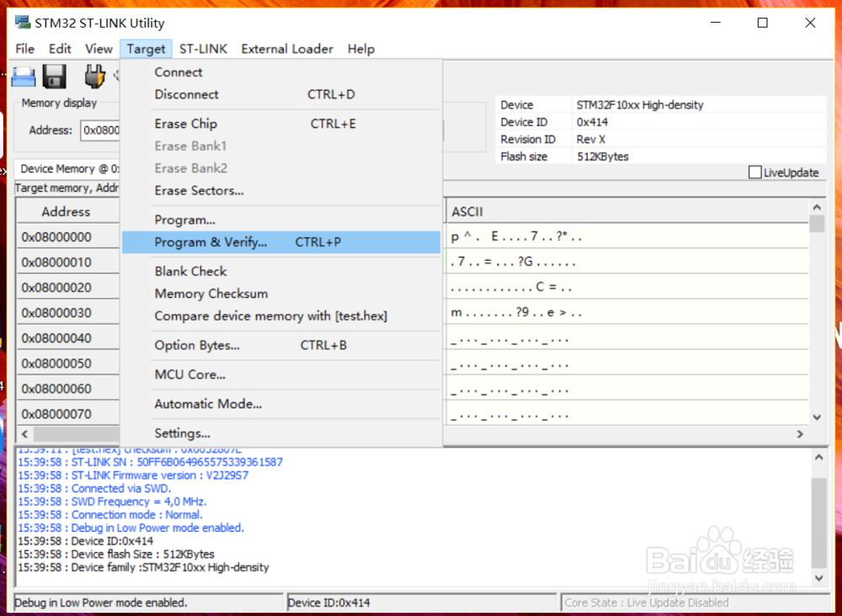Click the Connect to target plug icon
Image resolution: width=842 pixels, height=616 pixels.
(94, 77)
